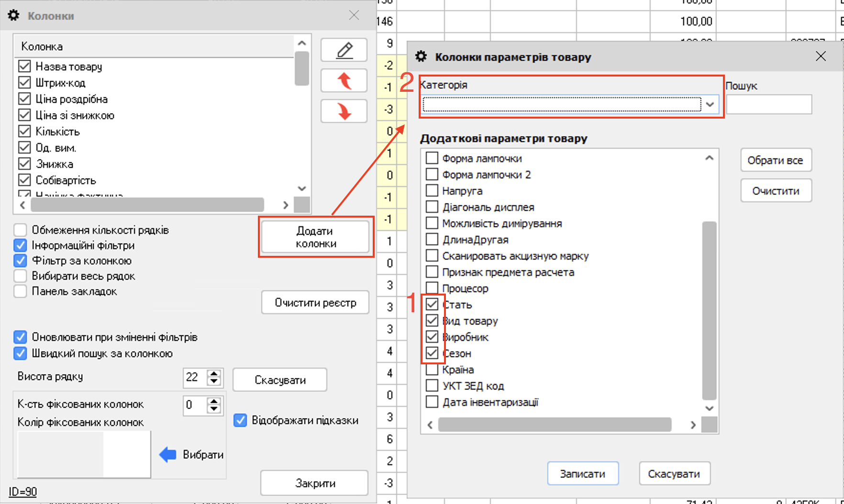Image resolution: width=844 pixels, height=504 pixels.
Task: Click the blue arrow next to Вибрати
Action: pyautogui.click(x=167, y=454)
